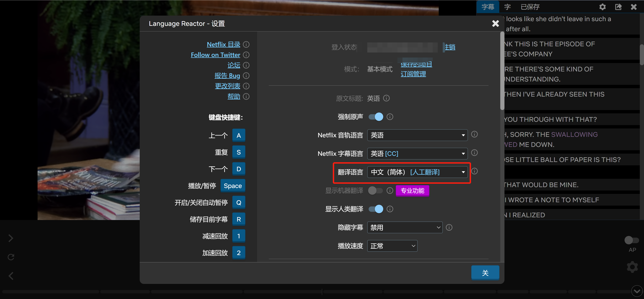Open the 更改列表 link
The width and height of the screenshot is (644, 299).
[228, 86]
